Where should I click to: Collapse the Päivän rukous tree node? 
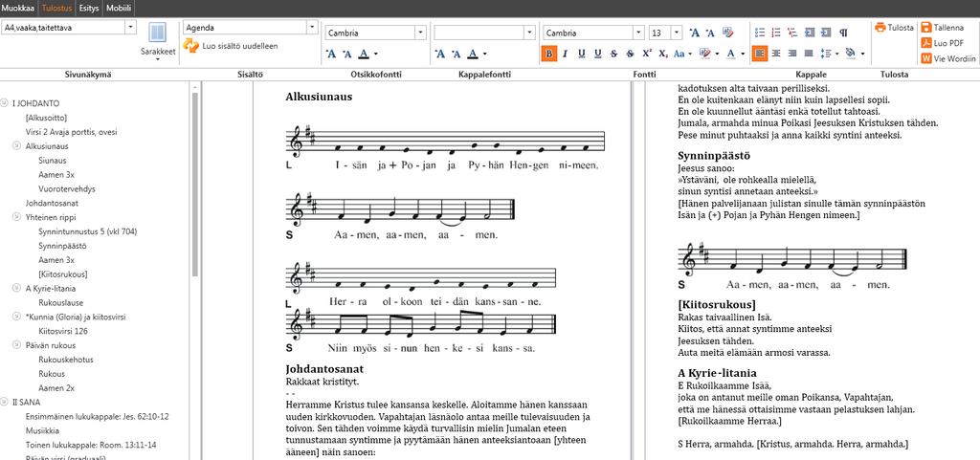click(17, 345)
